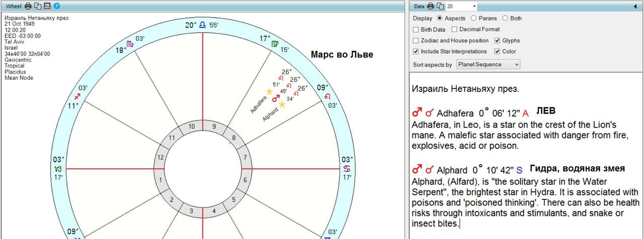Select house number 8 in the wheel
644x239 pixels.
pos(233,138)
